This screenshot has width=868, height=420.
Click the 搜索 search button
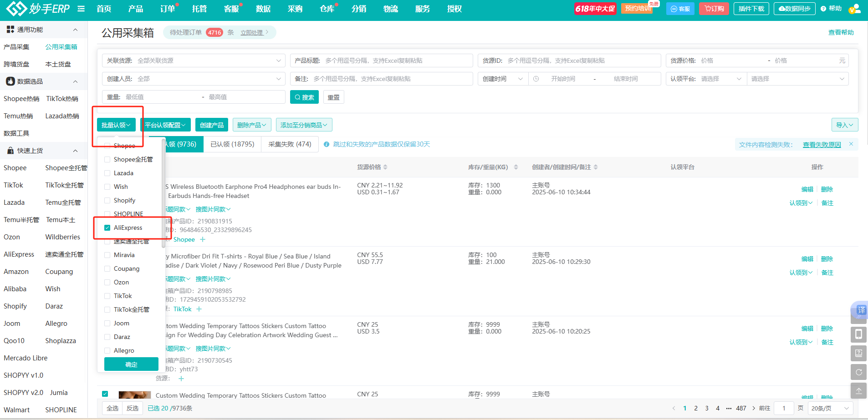coord(304,97)
